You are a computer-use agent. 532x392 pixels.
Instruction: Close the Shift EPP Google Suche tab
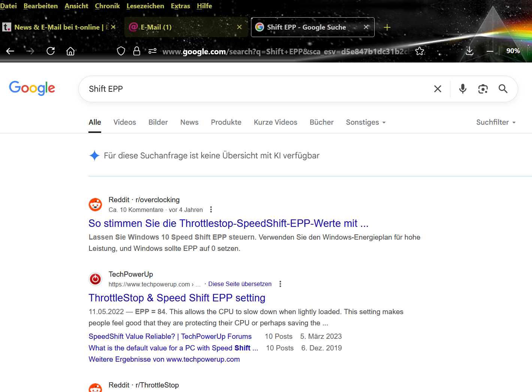pyautogui.click(x=366, y=27)
